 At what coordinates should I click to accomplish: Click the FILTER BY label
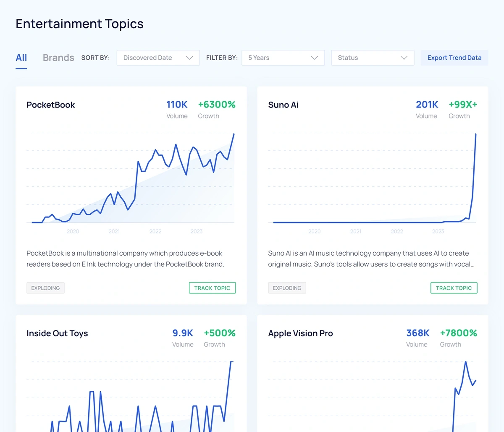[222, 58]
